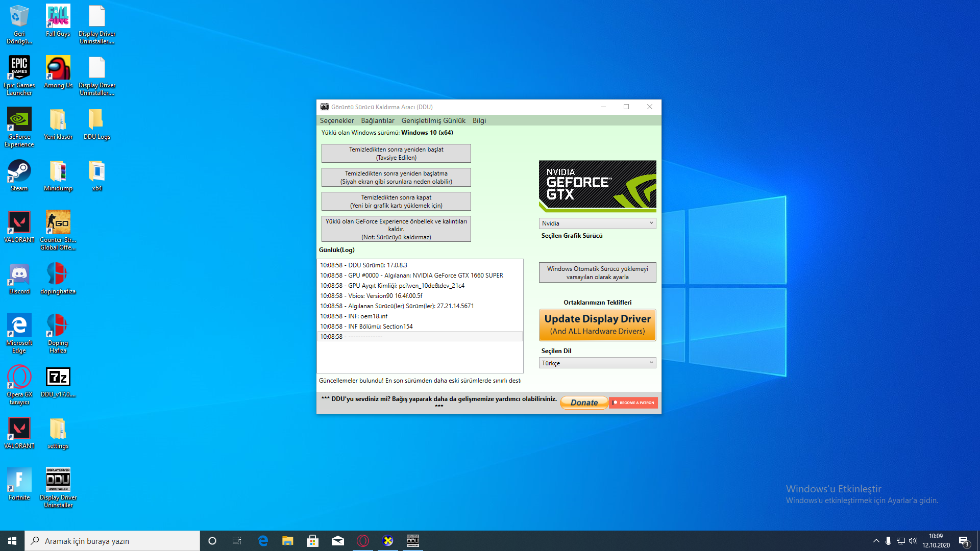Screen dimensions: 980x551
Task: Select the Doping Hafıza shortcut icon
Action: pos(58,333)
